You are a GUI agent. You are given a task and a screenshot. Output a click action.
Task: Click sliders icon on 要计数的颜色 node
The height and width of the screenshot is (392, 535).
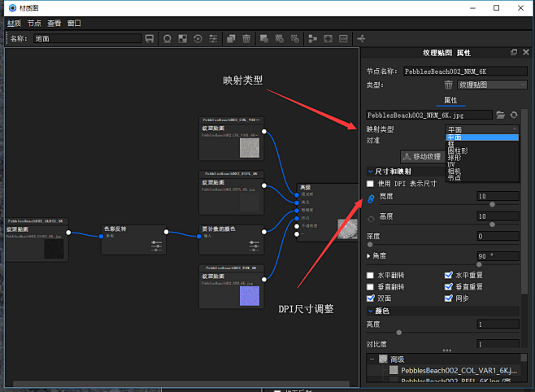point(254,246)
